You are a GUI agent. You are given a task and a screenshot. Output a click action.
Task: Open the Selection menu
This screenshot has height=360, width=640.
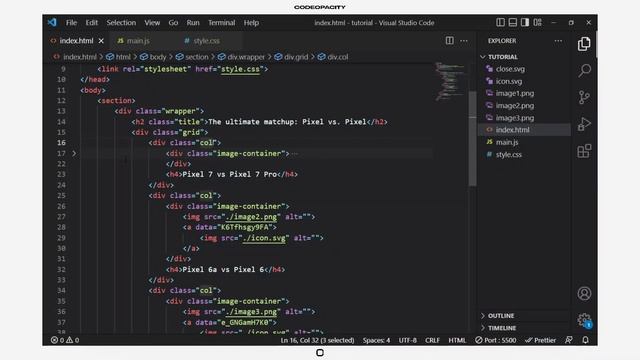tap(121, 22)
